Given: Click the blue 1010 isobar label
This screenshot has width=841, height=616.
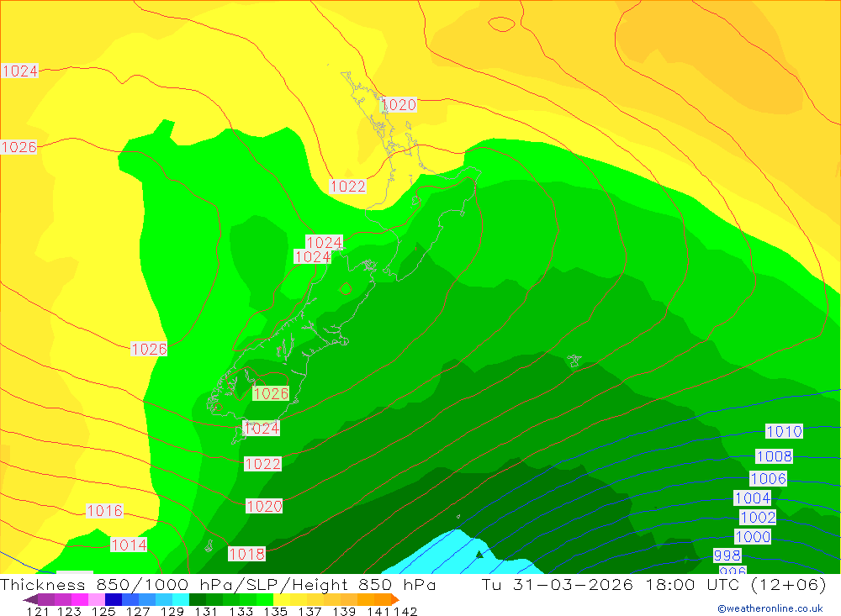Looking at the screenshot, I should coord(784,431).
